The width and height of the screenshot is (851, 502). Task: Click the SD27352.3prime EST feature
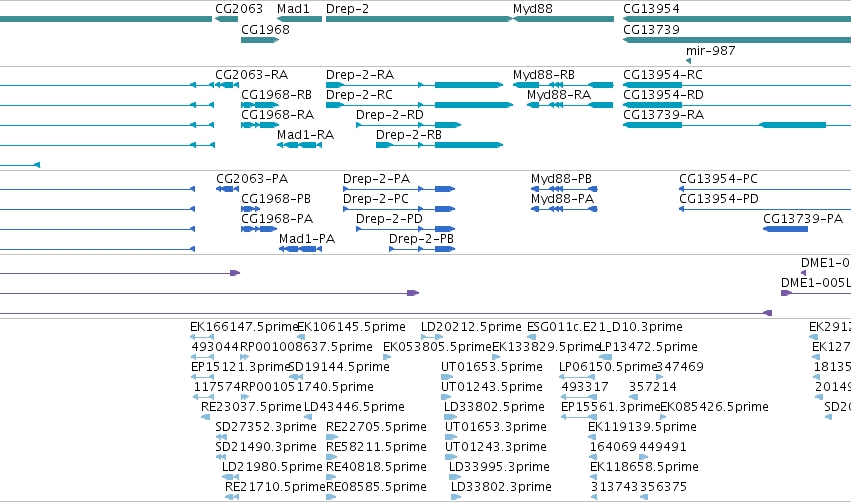tap(221, 437)
